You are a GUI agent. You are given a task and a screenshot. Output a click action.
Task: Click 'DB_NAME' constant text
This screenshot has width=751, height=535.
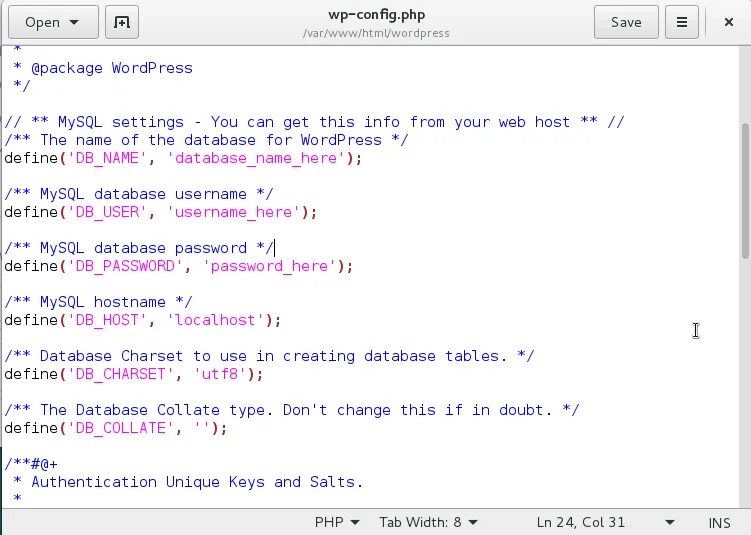(107, 158)
